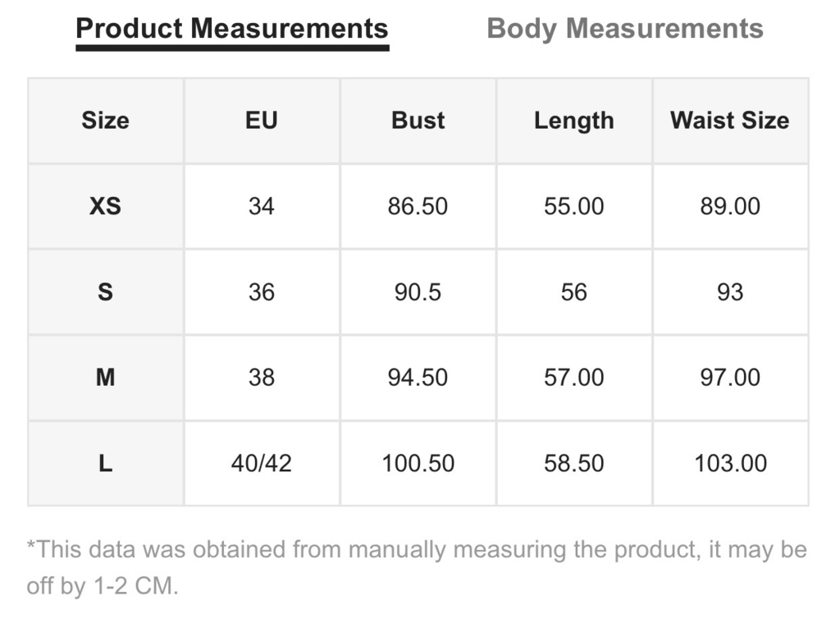Click the Bust column header
The width and height of the screenshot is (840, 619).
pos(418,121)
